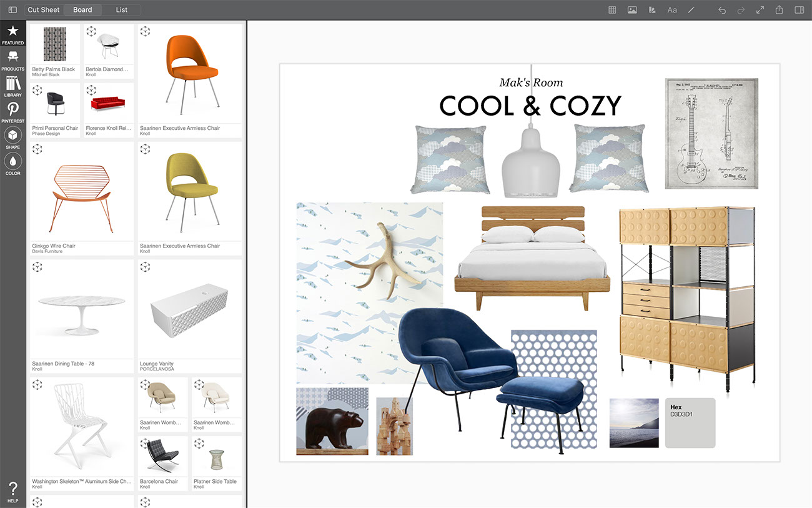Open the Products category in sidebar

point(12,60)
